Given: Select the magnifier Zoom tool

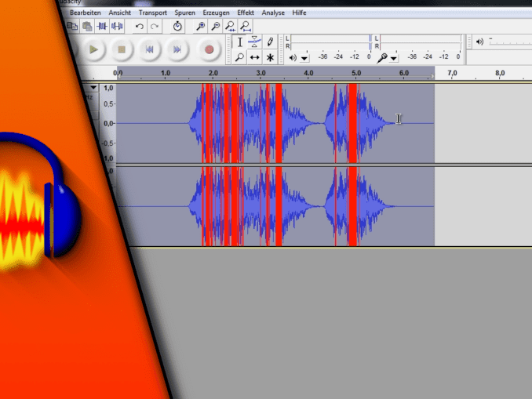Looking at the screenshot, I should 240,57.
